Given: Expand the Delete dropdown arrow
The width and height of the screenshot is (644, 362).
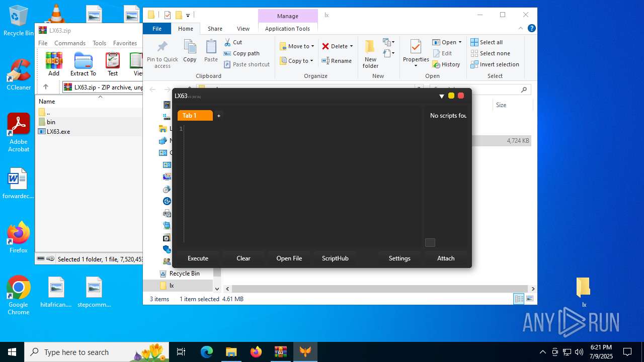Looking at the screenshot, I should point(351,46).
